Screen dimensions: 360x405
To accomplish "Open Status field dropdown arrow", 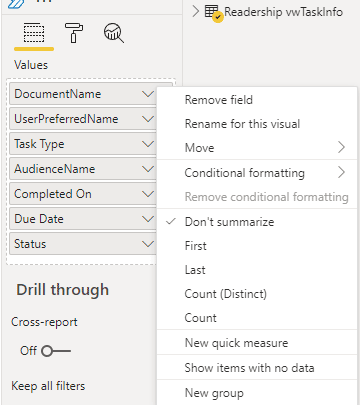I will 148,244.
